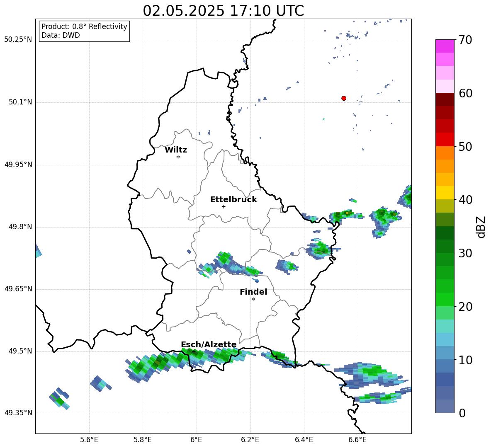The width and height of the screenshot is (491, 448).
Task: Click the 6°E longitude label
Action: pos(196,440)
